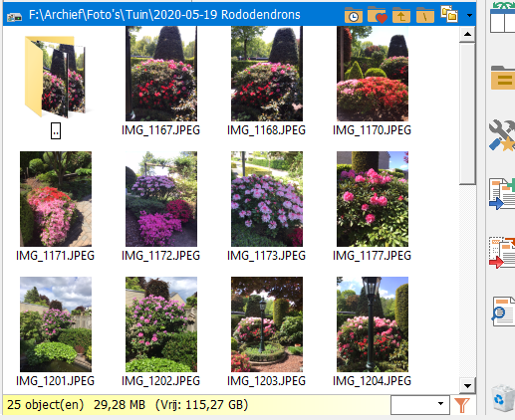This screenshot has width=515, height=420.
Task: Open the file viewer magnifier icon
Action: (x=503, y=312)
